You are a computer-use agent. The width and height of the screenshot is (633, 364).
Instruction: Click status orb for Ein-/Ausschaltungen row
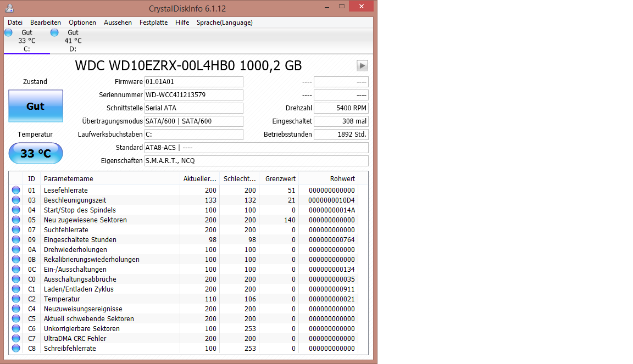[16, 269]
